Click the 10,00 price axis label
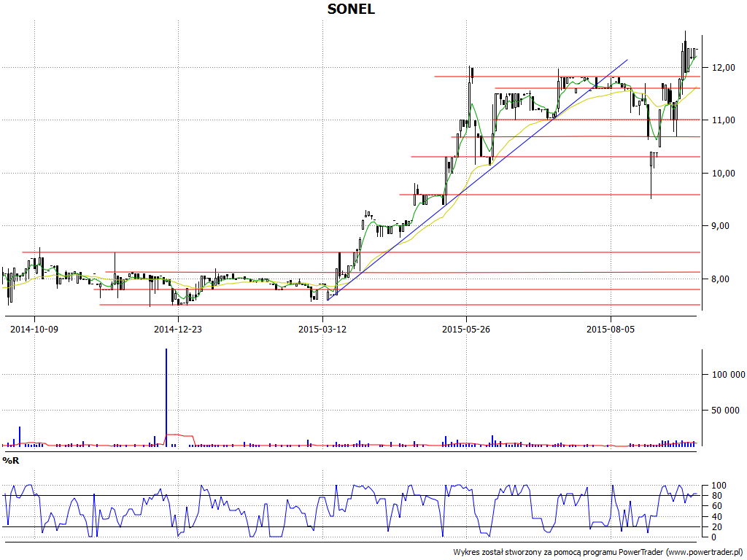The height and width of the screenshot is (560, 747). [x=723, y=174]
